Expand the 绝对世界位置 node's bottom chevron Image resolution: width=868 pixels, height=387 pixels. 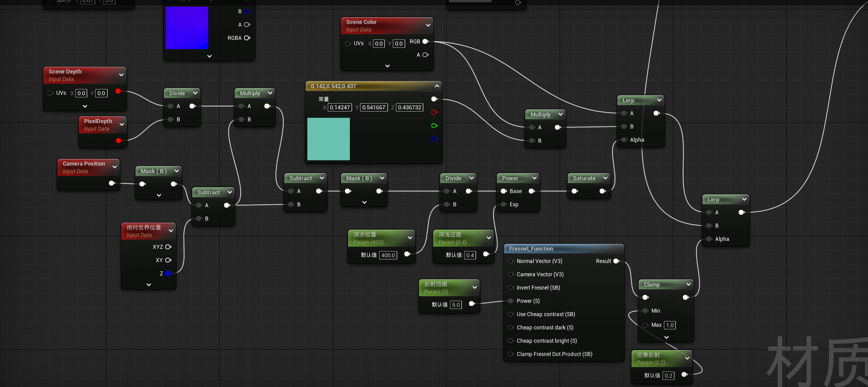pyautogui.click(x=149, y=285)
